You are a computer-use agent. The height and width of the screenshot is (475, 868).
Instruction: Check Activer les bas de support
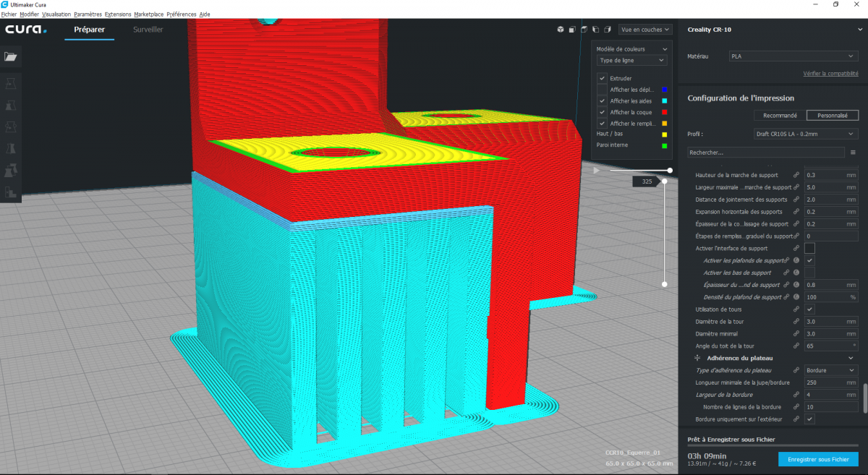coord(810,273)
